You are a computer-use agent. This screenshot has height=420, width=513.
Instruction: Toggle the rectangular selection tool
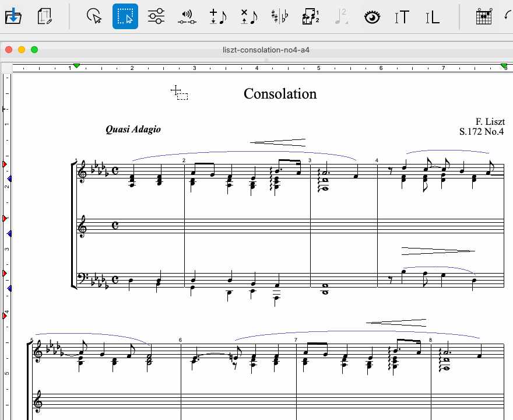[125, 16]
